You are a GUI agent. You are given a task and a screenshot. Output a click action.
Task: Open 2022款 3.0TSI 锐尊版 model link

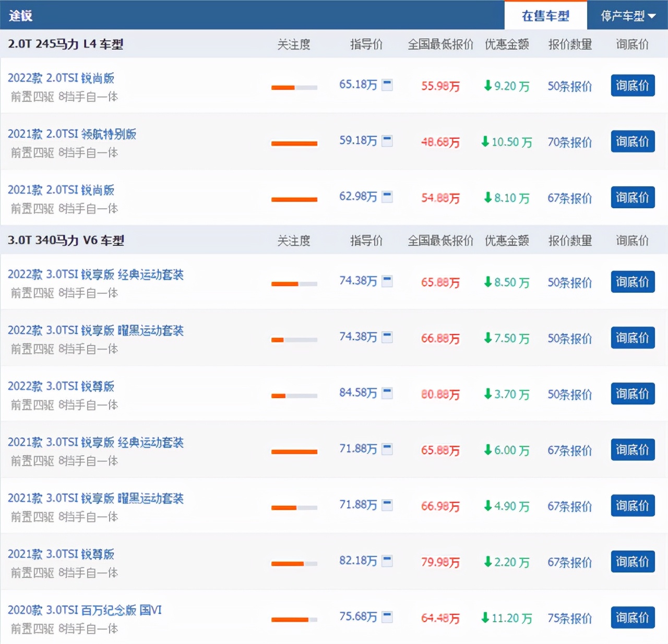coord(61,386)
